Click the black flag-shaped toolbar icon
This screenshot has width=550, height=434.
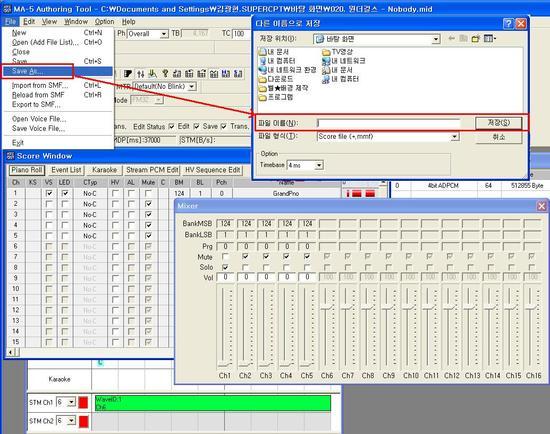(x=128, y=74)
